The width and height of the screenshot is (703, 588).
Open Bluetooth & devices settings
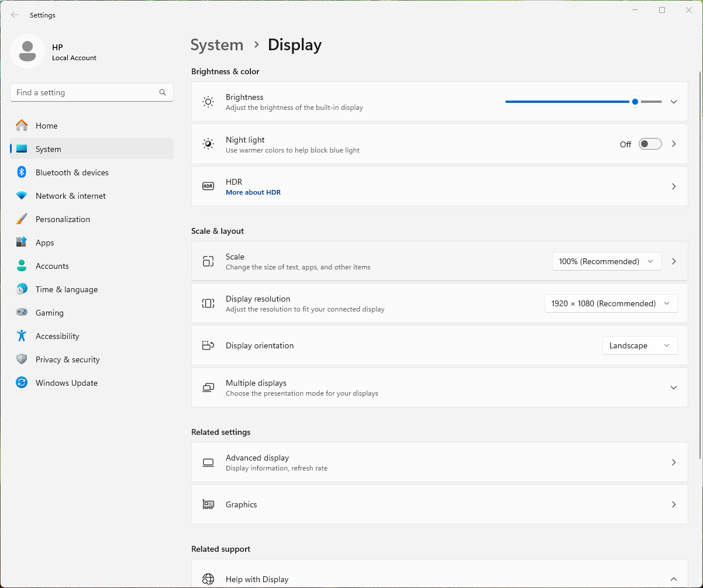click(x=92, y=172)
